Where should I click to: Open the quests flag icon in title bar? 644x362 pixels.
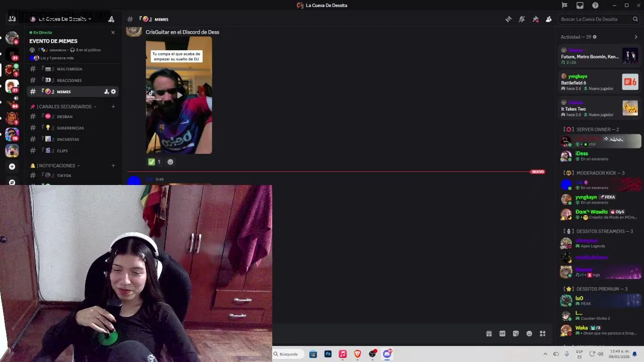565,6
